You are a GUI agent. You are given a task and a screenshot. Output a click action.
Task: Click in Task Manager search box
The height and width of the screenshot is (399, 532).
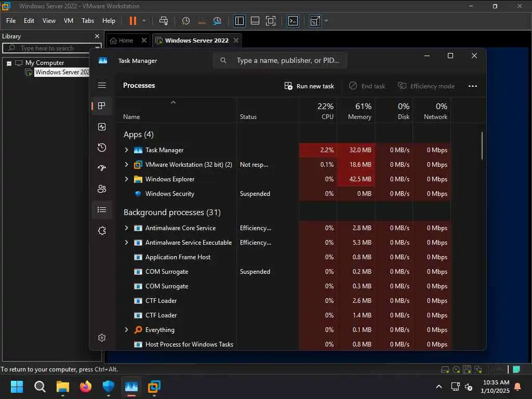coord(280,60)
